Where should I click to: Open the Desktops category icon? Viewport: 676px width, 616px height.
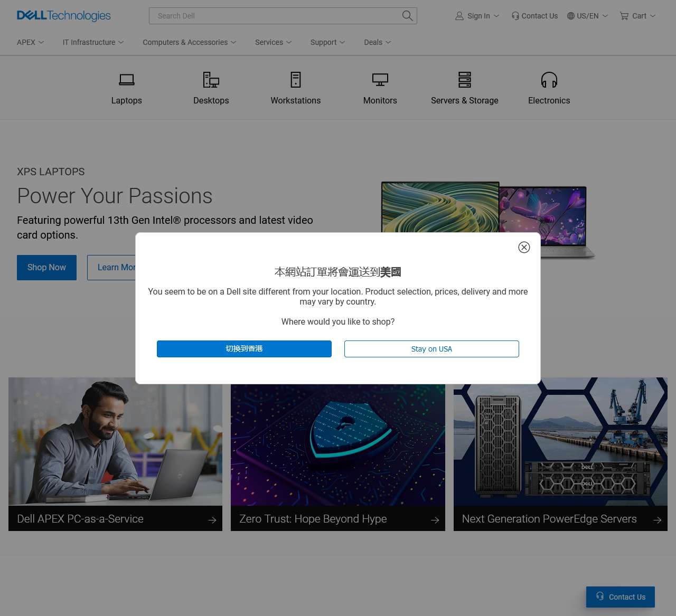(x=211, y=80)
